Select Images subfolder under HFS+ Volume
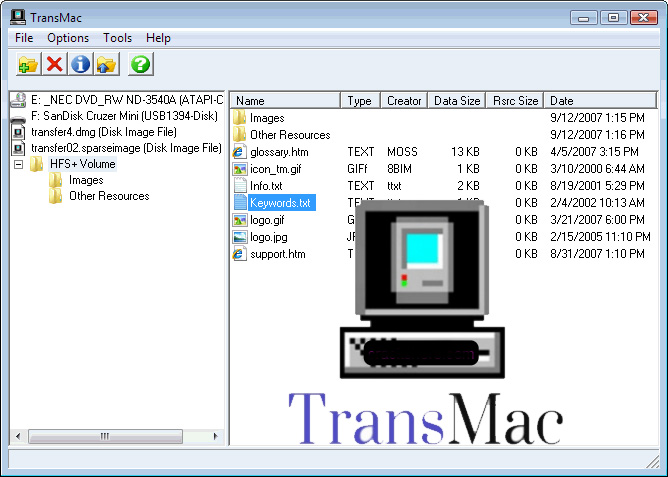Screen dimensions: 668x477 86,180
